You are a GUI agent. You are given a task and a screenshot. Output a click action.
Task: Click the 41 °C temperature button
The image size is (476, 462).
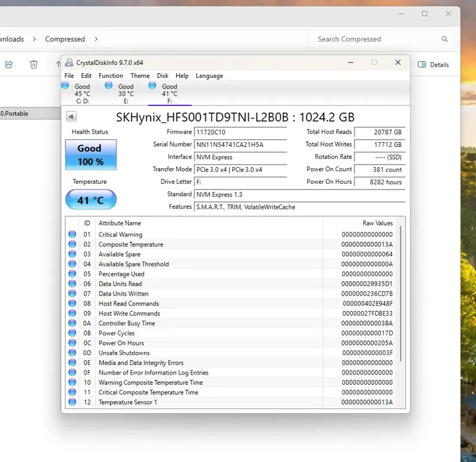[90, 200]
